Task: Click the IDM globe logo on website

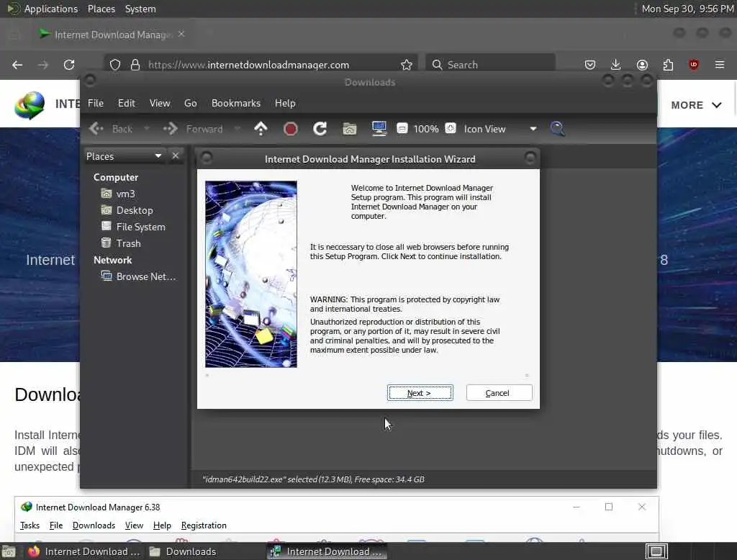Action: pos(30,105)
